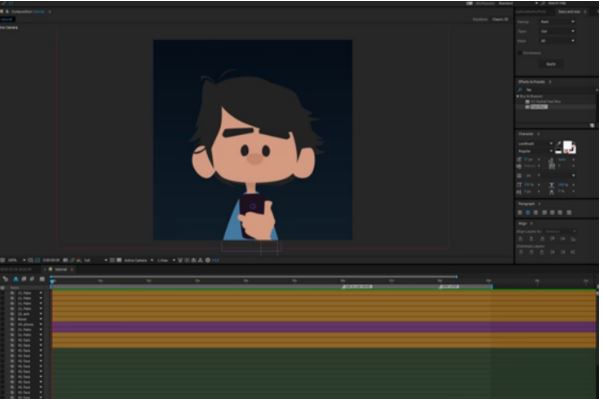Toggle region of interest icon in viewer bar
Screen dimensions: 603x399
[x=112, y=260]
